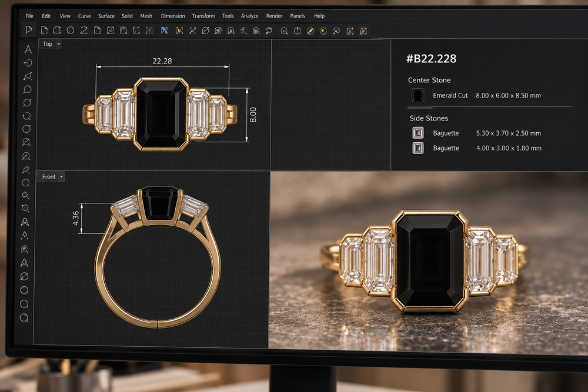This screenshot has width=588, height=392.
Task: Open the Edit menu
Action: (x=46, y=16)
